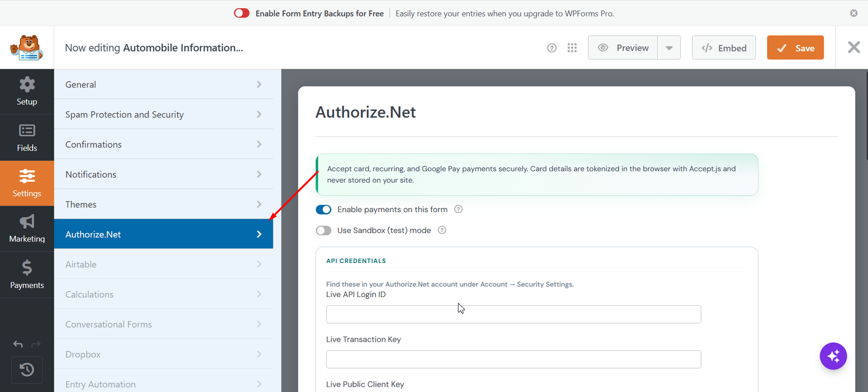The image size is (868, 392).
Task: Expand the Themes chevron
Action: coord(259,204)
